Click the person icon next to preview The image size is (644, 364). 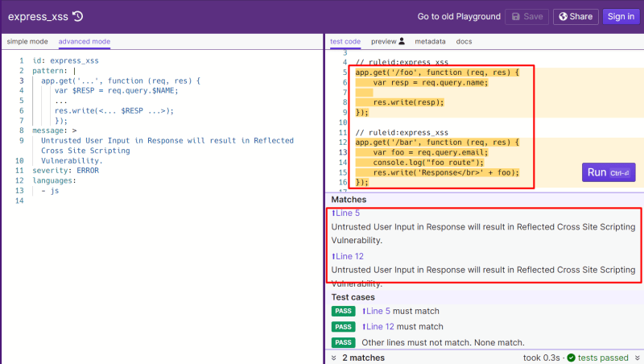coord(402,41)
